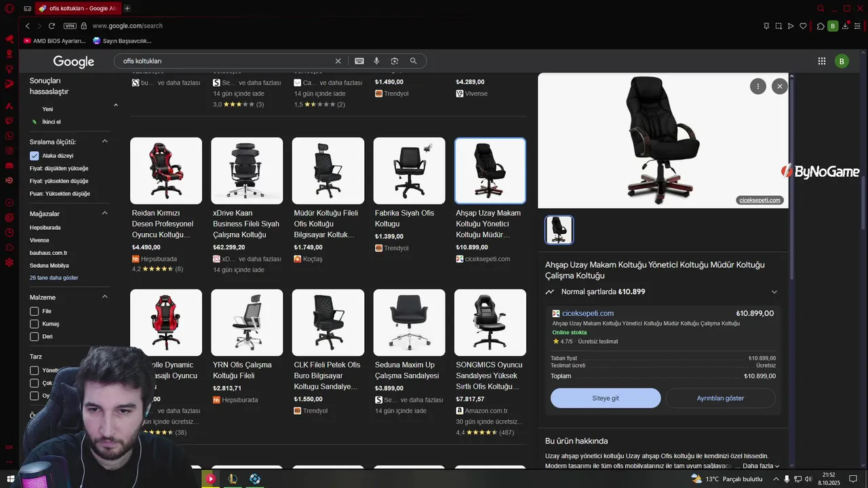Filter by Hepsiburada store
868x488 pixels.
pyautogui.click(x=45, y=228)
